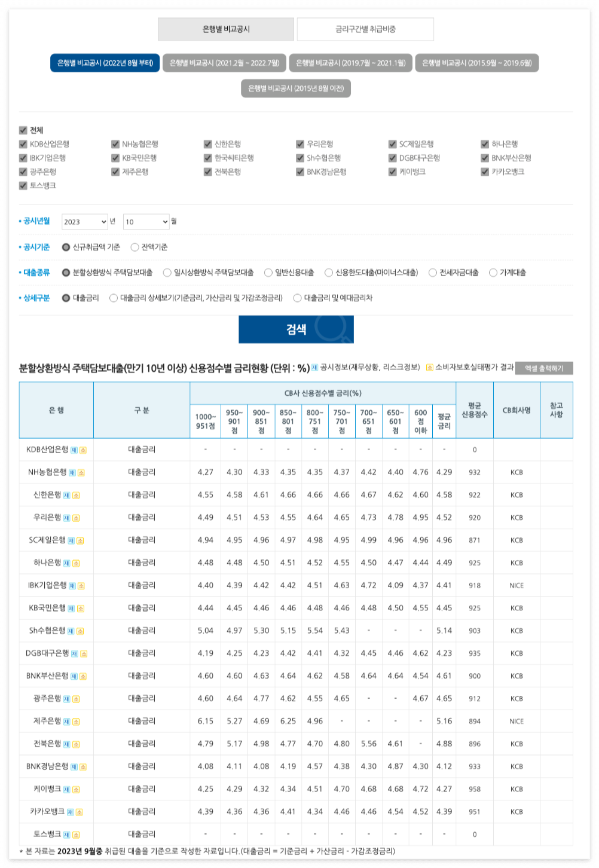Select 전세자금대출 loan type
The image size is (599, 868).
point(433,273)
